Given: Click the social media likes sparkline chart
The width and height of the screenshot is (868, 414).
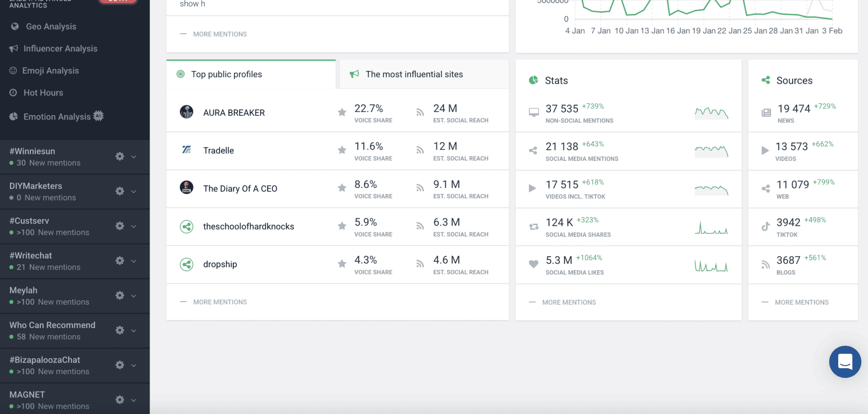Looking at the screenshot, I should [712, 265].
